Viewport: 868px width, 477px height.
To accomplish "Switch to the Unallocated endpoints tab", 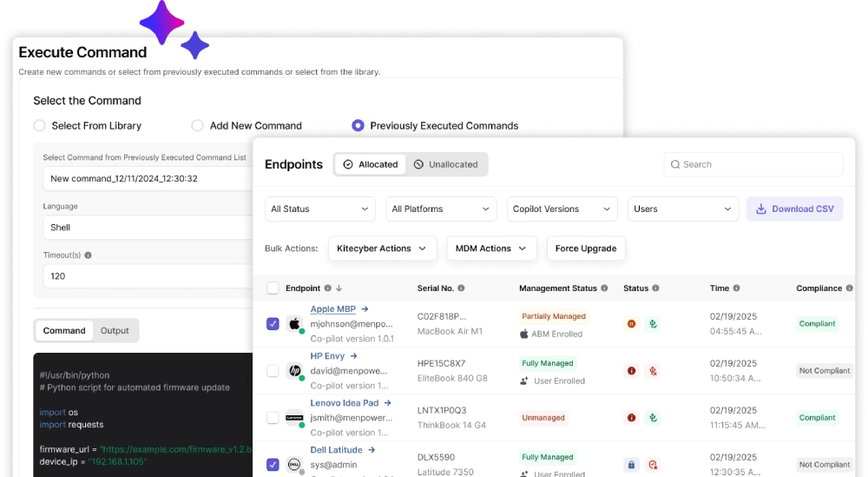I will click(x=445, y=164).
